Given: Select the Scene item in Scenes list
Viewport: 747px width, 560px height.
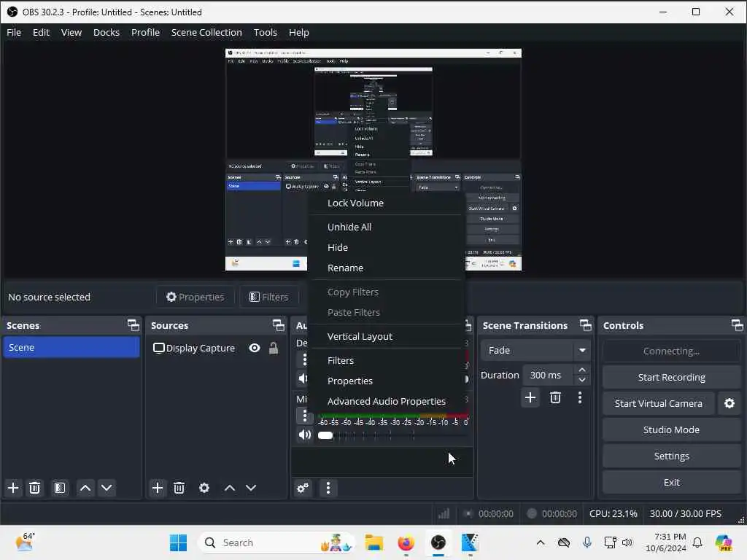Looking at the screenshot, I should [x=71, y=347].
